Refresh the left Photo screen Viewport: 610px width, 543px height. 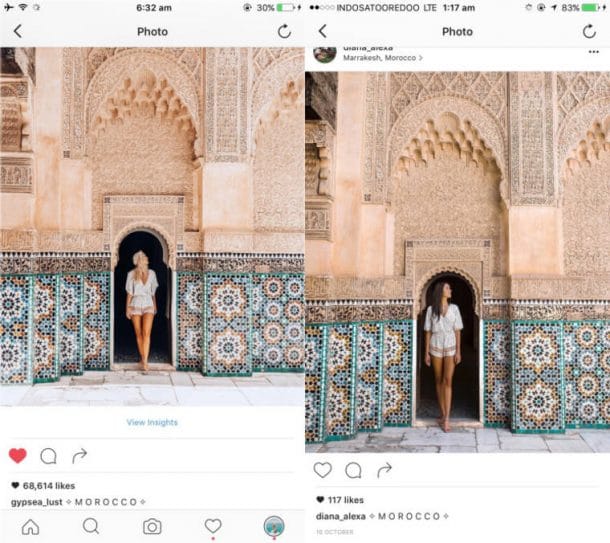click(284, 31)
